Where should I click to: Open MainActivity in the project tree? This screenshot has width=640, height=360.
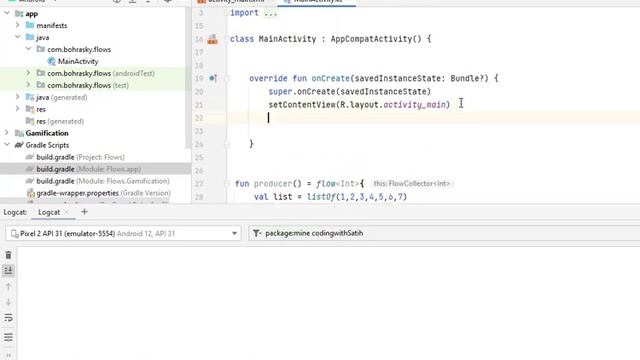click(x=78, y=61)
